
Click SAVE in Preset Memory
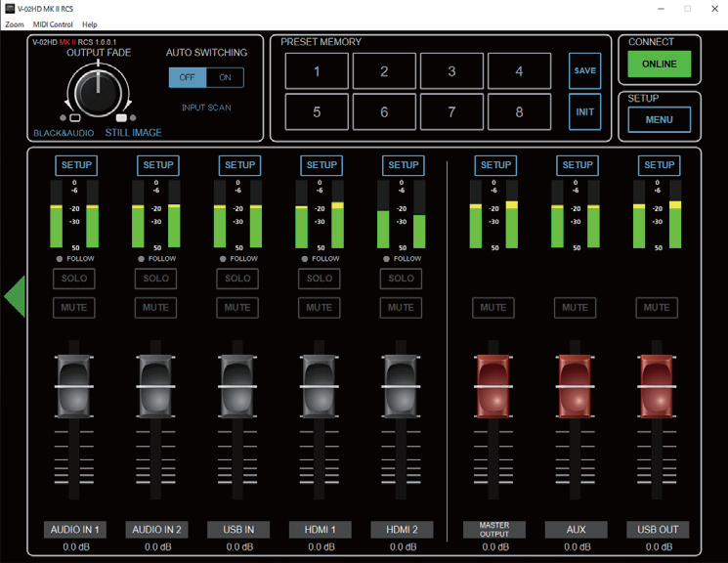[585, 70]
